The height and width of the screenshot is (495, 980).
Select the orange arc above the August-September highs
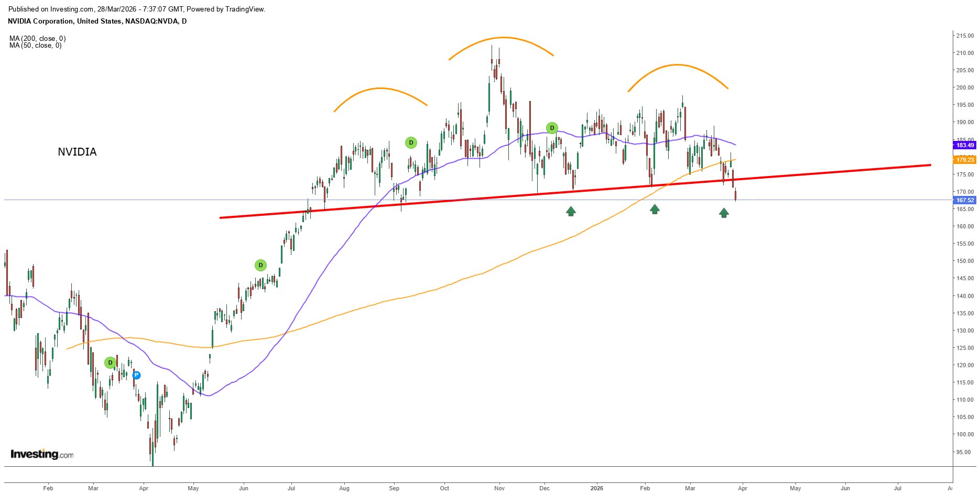click(380, 89)
